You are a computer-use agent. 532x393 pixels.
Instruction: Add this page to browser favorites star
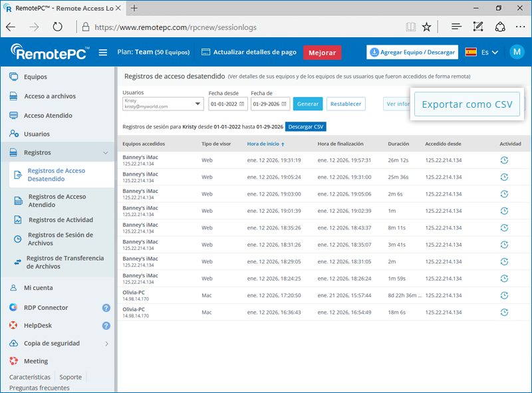(x=426, y=27)
